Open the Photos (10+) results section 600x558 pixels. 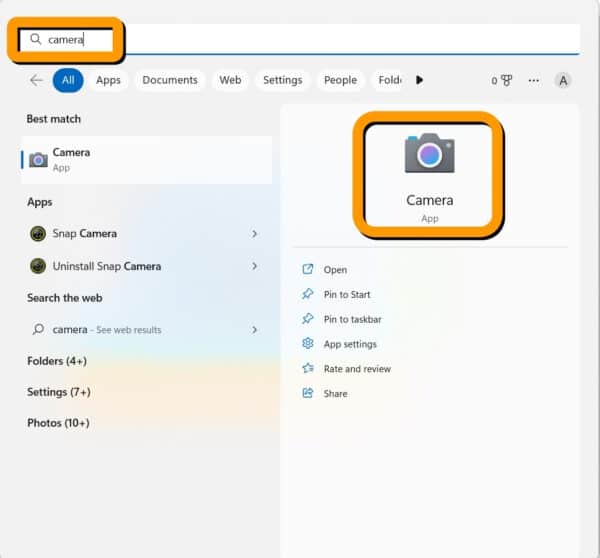pyautogui.click(x=58, y=423)
